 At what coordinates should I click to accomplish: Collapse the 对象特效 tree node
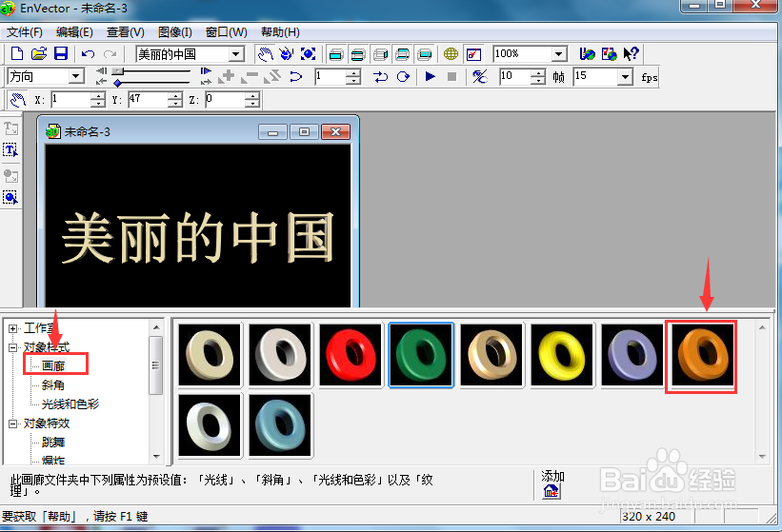(13, 424)
